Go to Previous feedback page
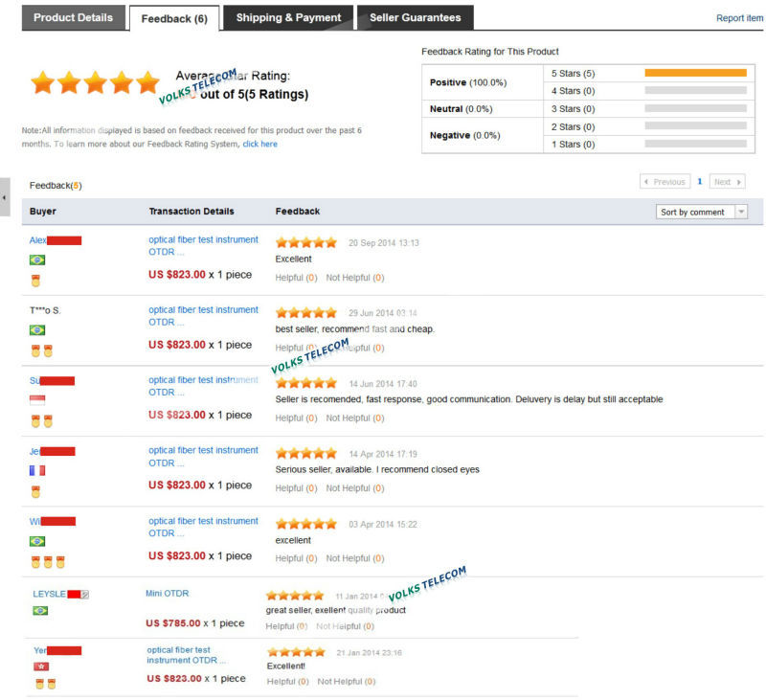The image size is (766, 700). (x=664, y=182)
